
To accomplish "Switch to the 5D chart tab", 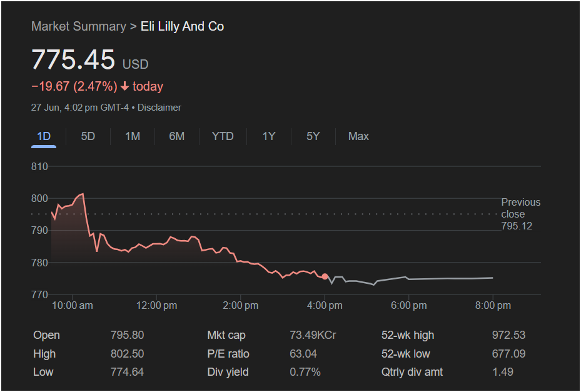I will tap(88, 136).
